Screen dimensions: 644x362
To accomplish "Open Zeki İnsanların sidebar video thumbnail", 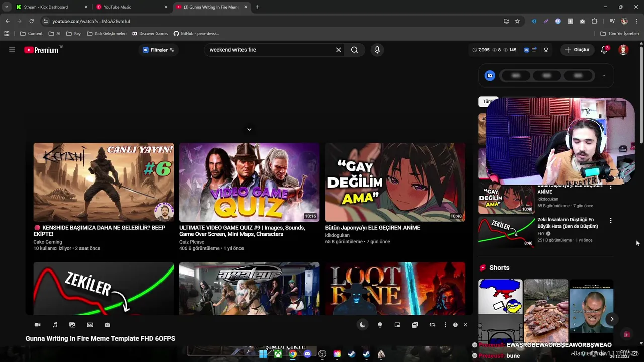I will [x=507, y=232].
